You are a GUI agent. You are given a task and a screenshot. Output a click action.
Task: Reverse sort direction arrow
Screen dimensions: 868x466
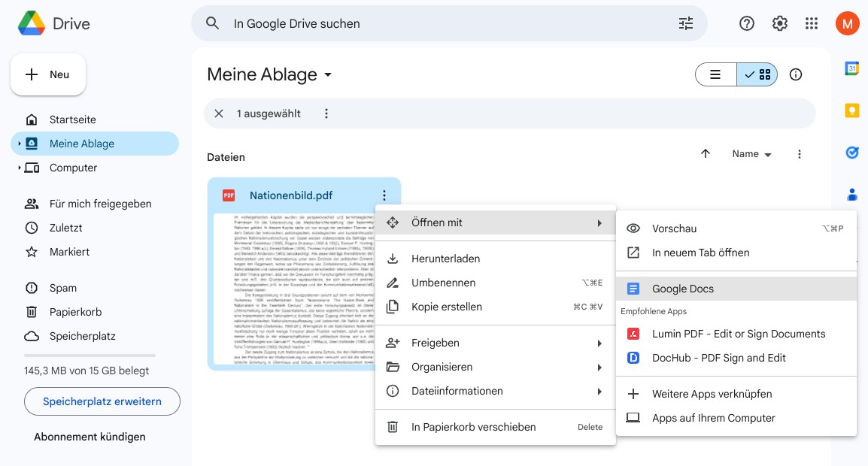point(706,154)
